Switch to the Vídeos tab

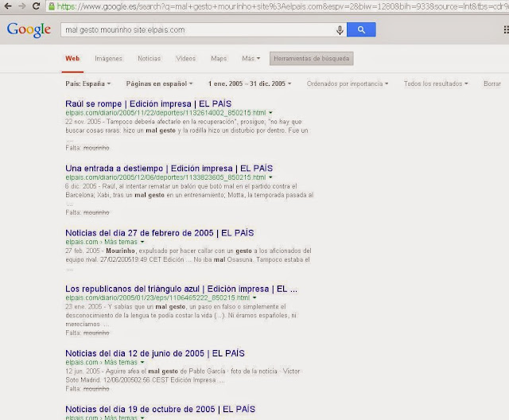coord(185,58)
